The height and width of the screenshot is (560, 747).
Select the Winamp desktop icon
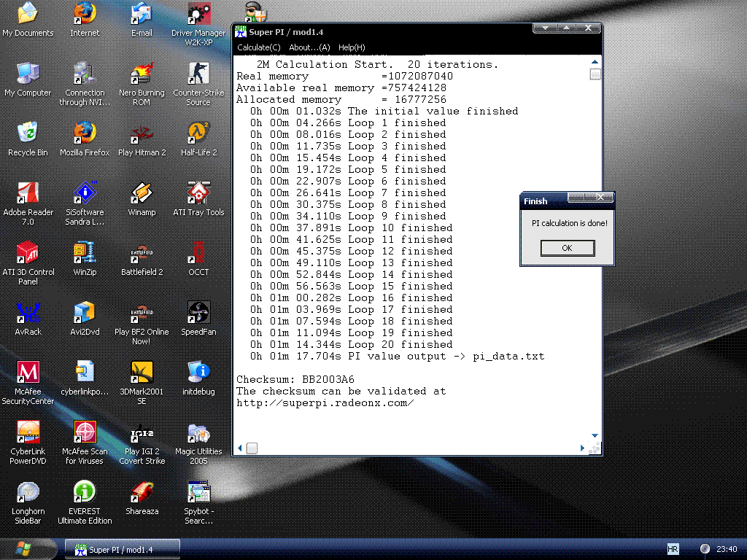pos(142,195)
